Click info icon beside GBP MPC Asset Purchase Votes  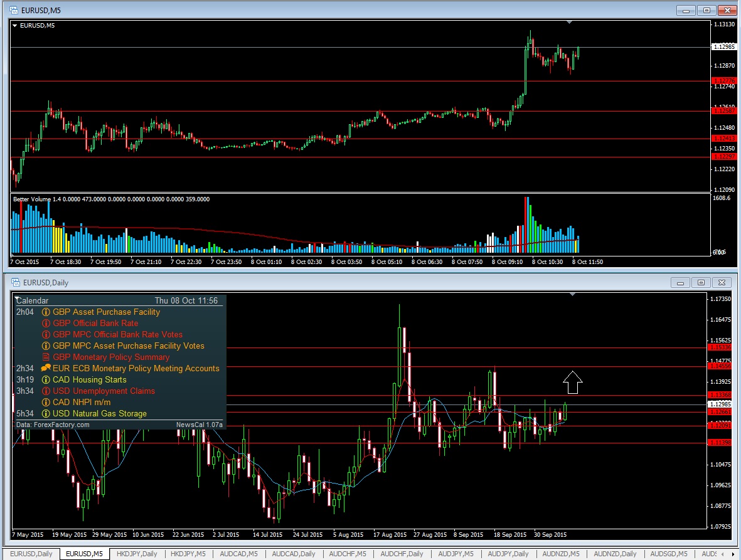click(x=46, y=346)
